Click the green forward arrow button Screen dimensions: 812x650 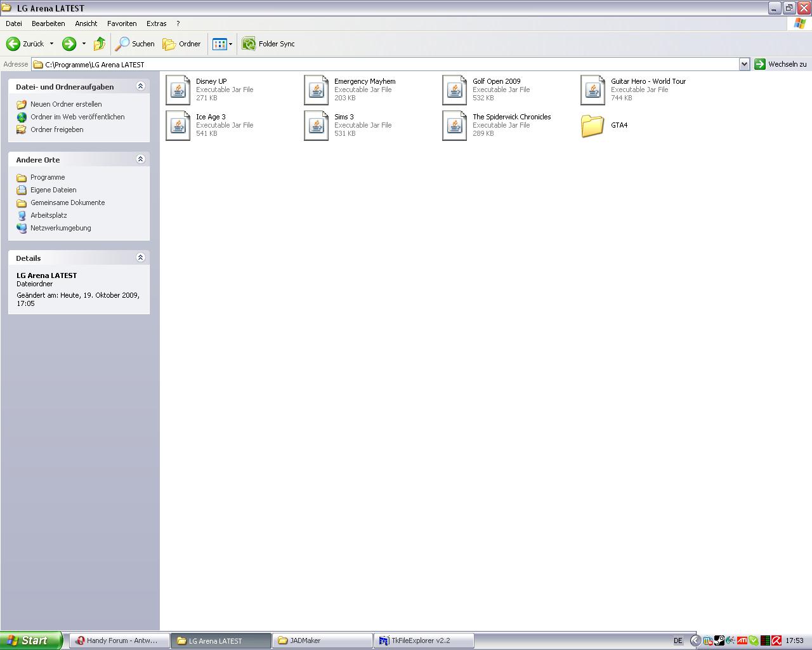69,44
